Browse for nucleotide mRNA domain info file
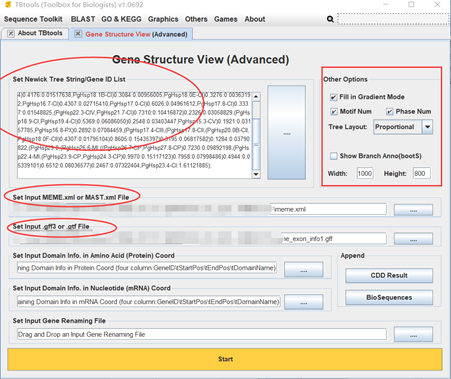The height and width of the screenshot is (379, 451). coord(304,302)
